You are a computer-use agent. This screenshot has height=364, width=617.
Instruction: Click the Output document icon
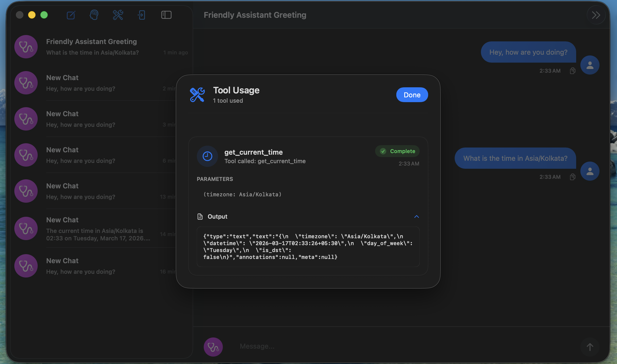tap(200, 216)
